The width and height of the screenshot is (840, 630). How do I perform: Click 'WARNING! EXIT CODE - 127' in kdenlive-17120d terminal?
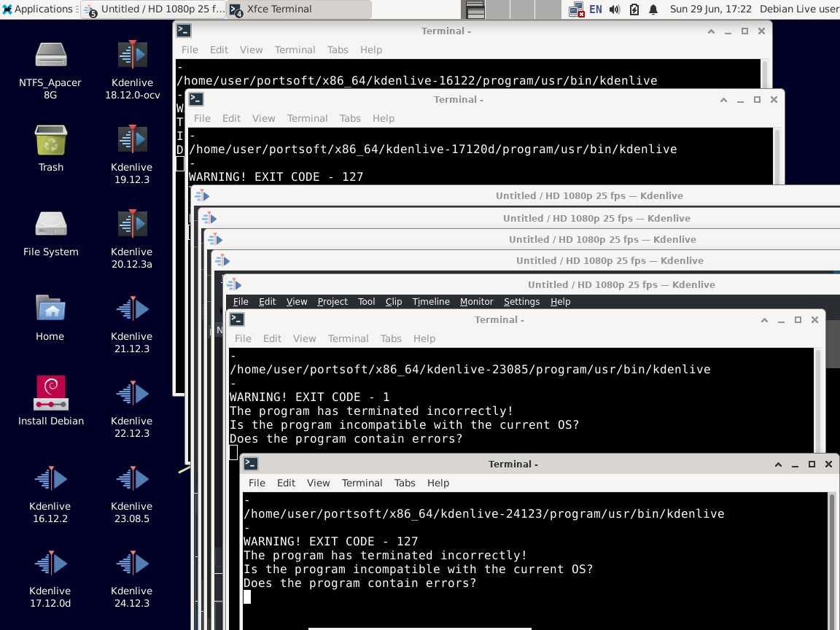276,176
